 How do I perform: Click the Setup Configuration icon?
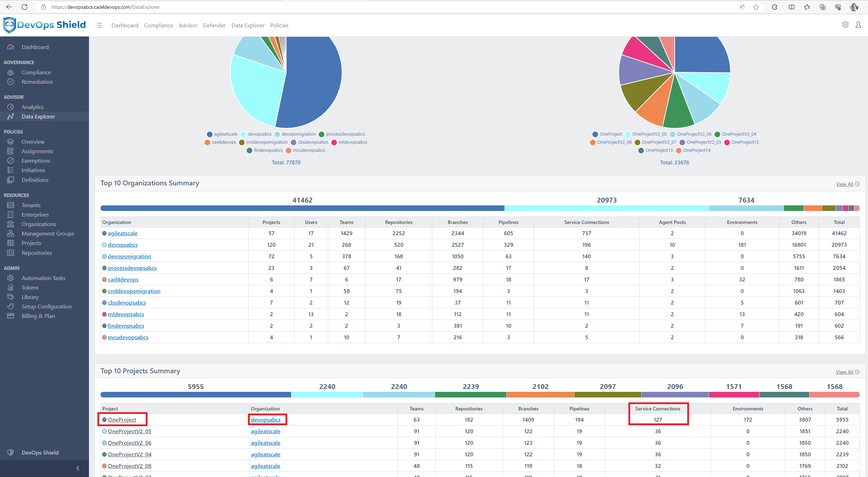coord(11,306)
